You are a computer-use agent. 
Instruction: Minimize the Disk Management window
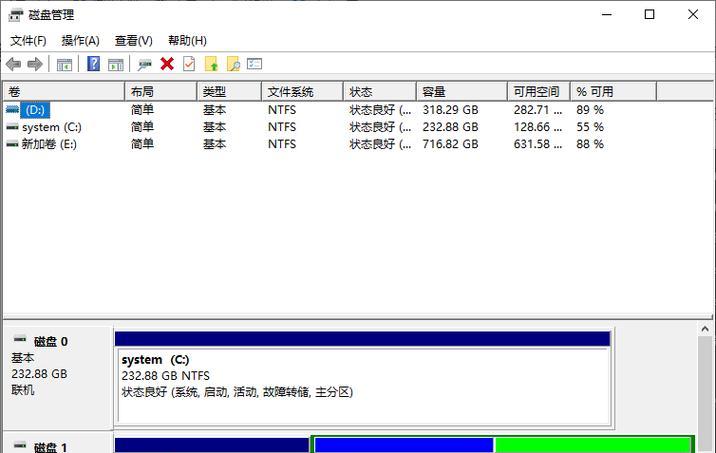(606, 15)
